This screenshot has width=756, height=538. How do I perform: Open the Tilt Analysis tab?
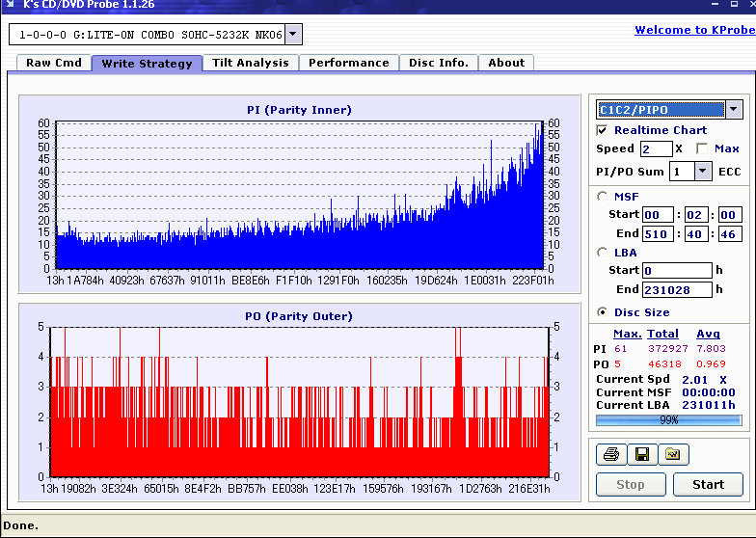tap(250, 63)
